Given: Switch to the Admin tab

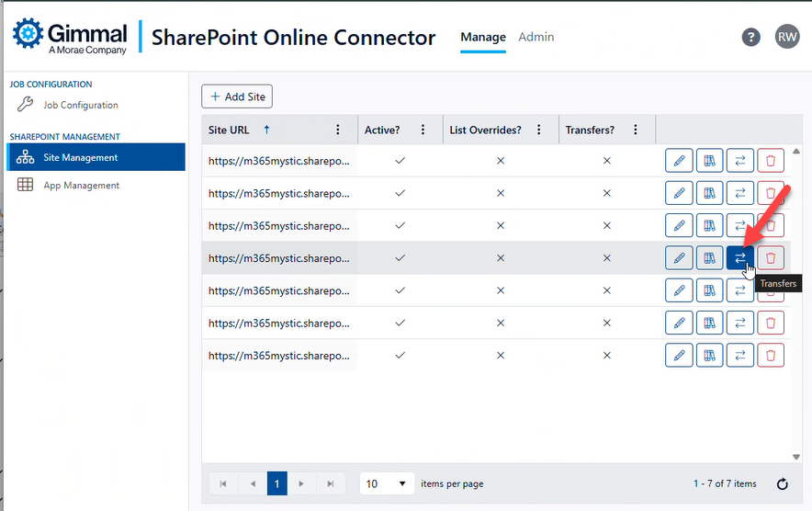Looking at the screenshot, I should [x=536, y=37].
